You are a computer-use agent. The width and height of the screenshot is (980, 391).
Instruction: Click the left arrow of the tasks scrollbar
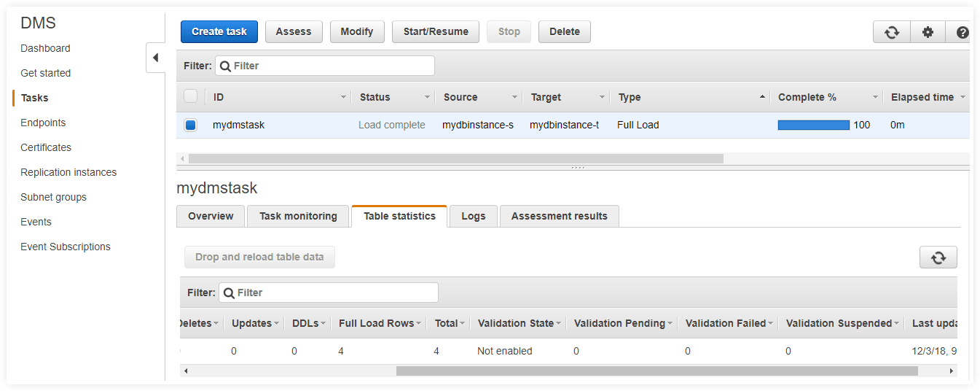182,158
